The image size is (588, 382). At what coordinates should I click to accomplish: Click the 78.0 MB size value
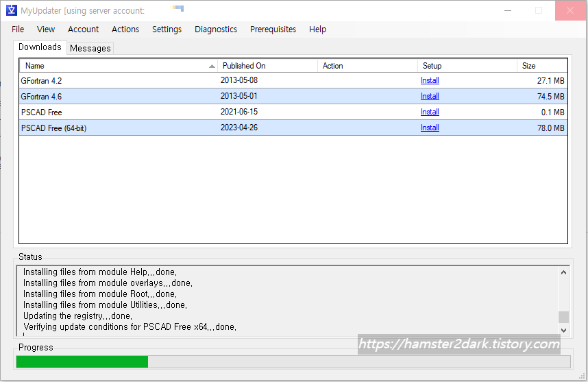pos(550,128)
